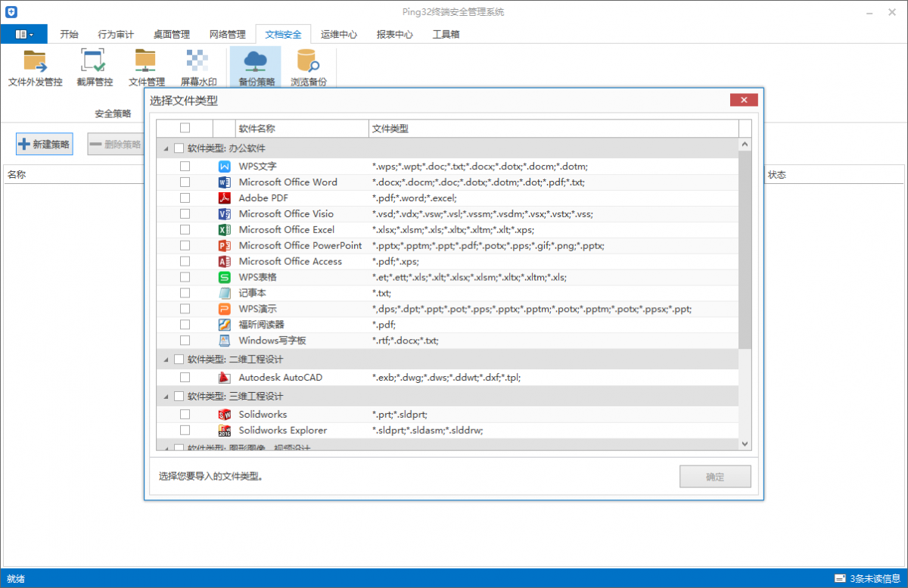Check the 二维工程设计 category checkbox
The height and width of the screenshot is (588, 908).
coord(179,359)
